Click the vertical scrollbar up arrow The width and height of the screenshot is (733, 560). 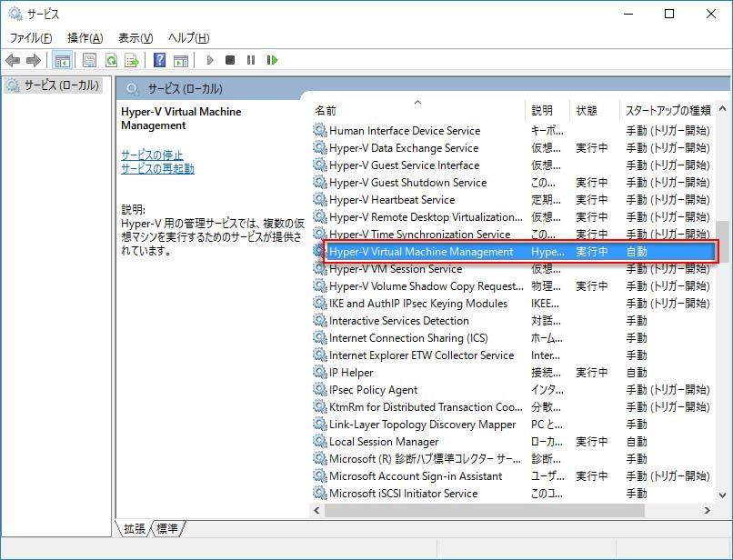pos(722,108)
